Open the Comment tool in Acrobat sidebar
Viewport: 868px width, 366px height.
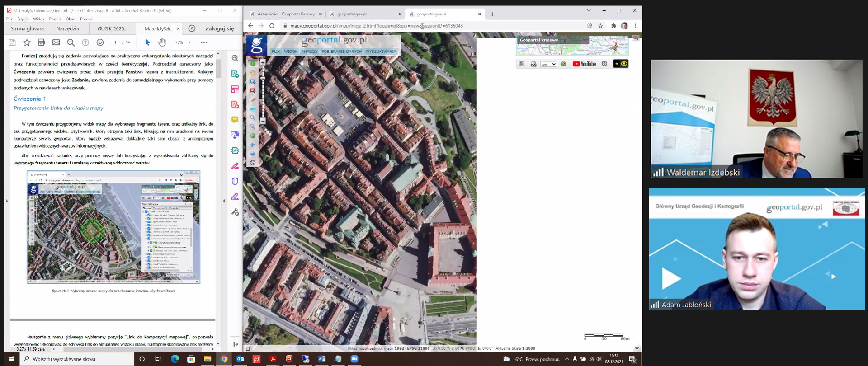tap(235, 120)
